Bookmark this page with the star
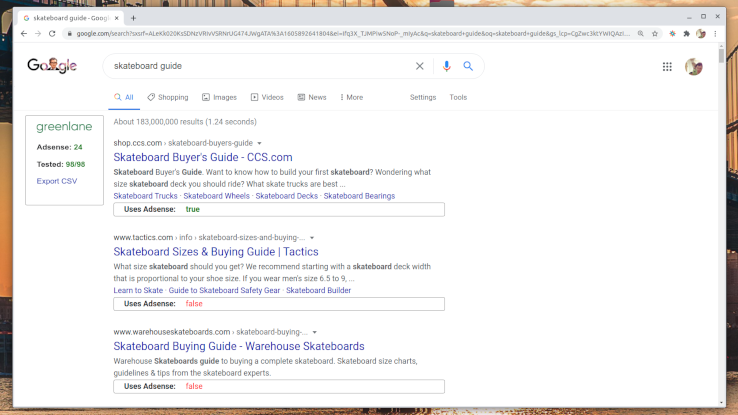 (655, 33)
